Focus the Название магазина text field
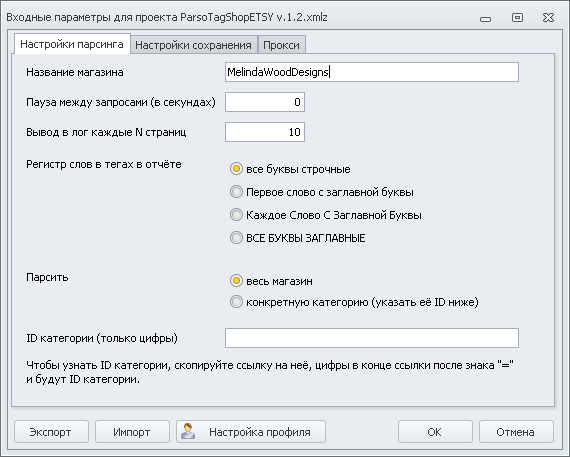Image resolution: width=570 pixels, height=457 pixels. click(x=372, y=72)
